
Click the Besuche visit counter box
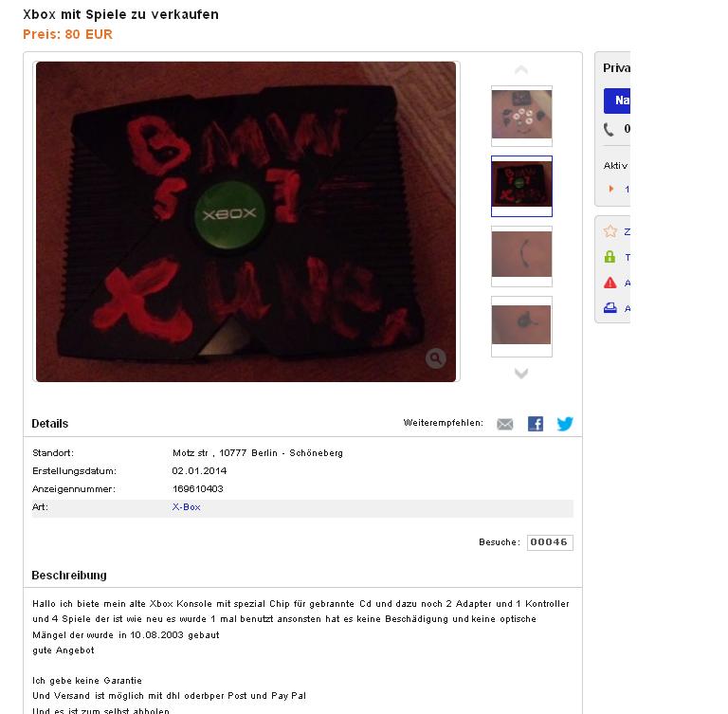click(x=550, y=542)
